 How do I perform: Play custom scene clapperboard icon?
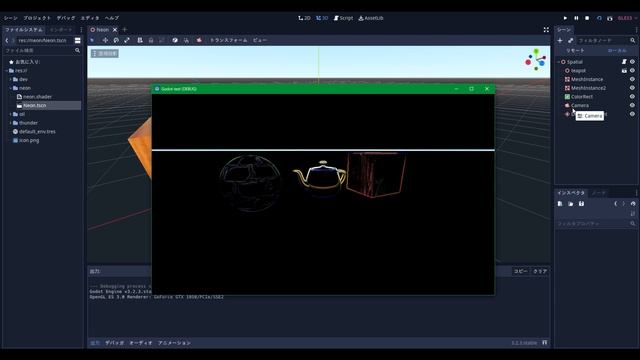tap(610, 18)
